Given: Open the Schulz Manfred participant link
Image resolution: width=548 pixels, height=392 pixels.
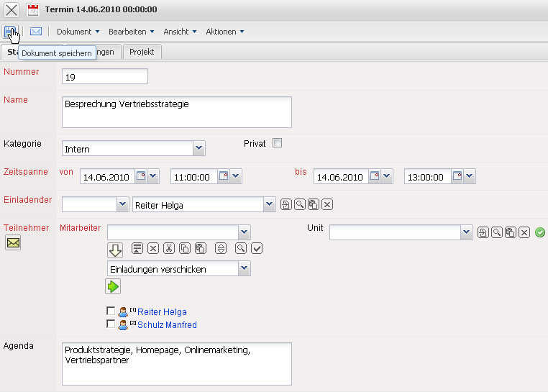Looking at the screenshot, I should (x=167, y=325).
